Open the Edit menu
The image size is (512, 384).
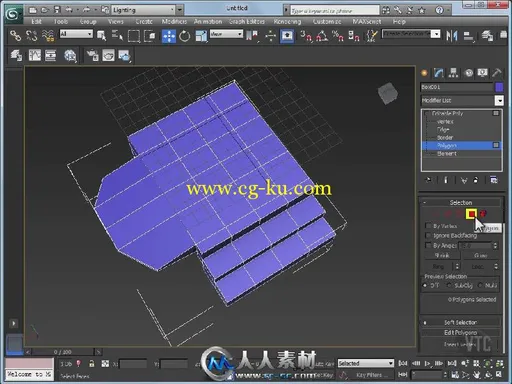(36, 22)
